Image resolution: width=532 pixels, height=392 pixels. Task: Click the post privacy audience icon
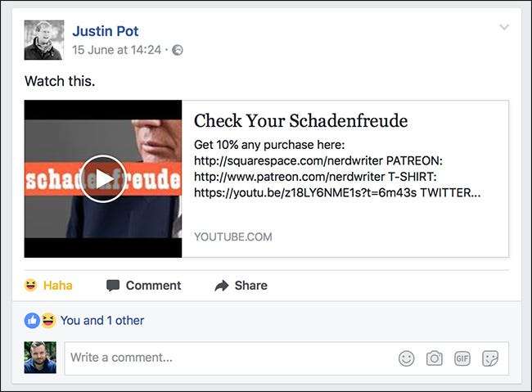(178, 50)
